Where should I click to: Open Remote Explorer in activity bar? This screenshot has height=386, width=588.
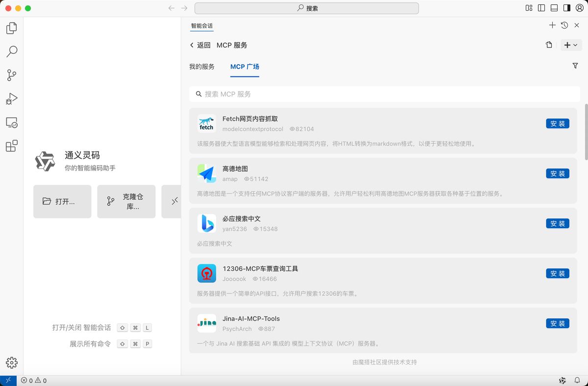click(12, 122)
